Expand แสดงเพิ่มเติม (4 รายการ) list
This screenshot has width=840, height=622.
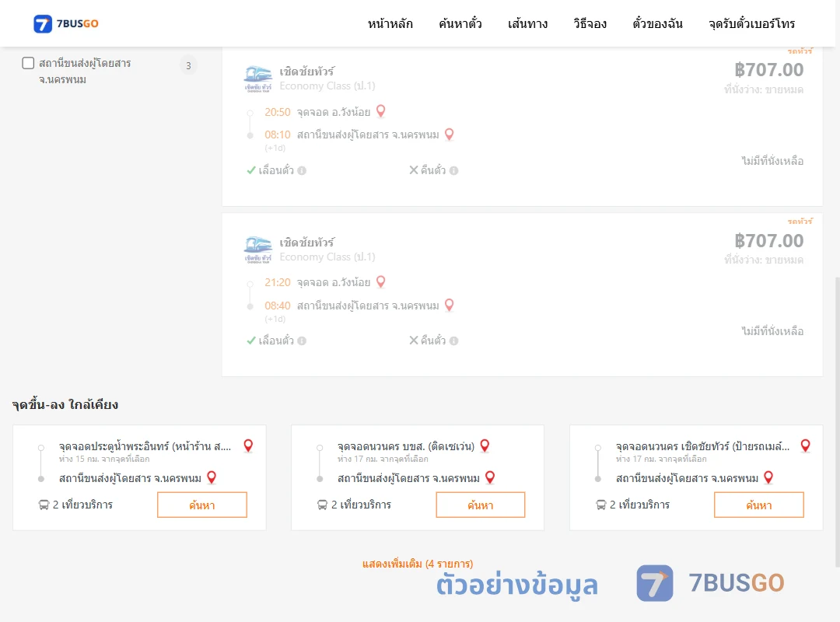point(418,564)
